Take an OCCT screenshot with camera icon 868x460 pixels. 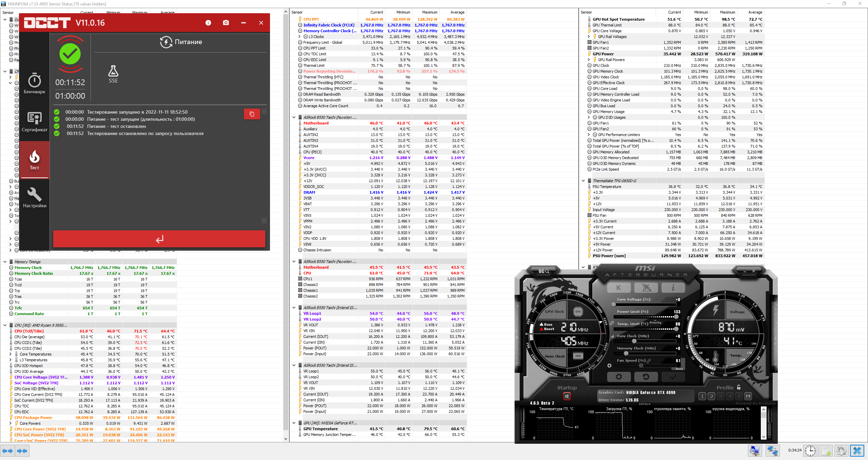226,23
